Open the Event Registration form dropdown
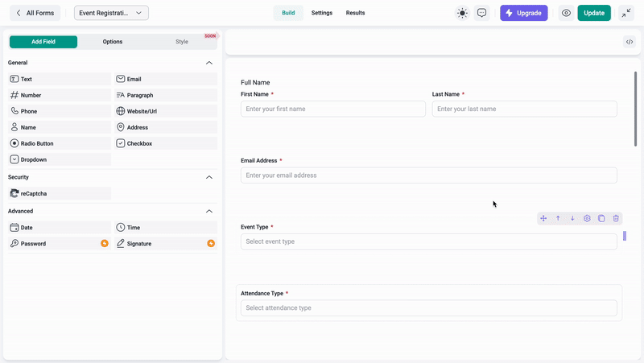 [x=111, y=13]
